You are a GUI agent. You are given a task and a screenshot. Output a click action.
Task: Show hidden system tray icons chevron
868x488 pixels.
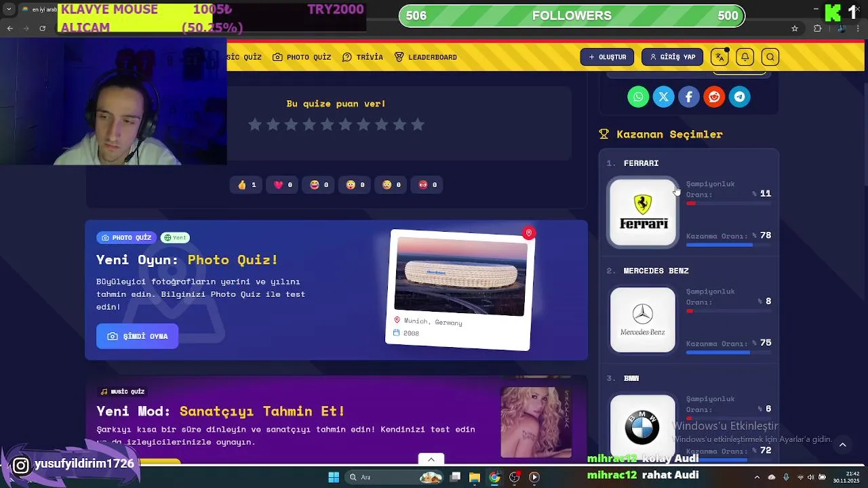(757, 477)
